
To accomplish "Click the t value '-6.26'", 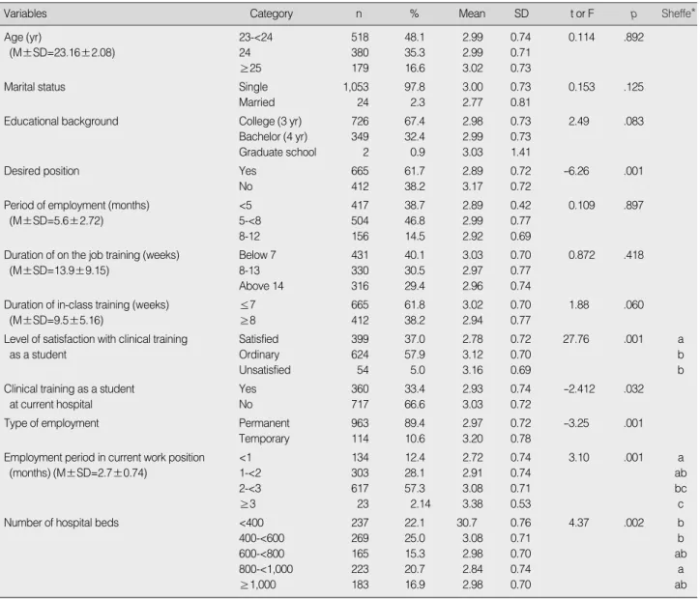I will point(576,171).
